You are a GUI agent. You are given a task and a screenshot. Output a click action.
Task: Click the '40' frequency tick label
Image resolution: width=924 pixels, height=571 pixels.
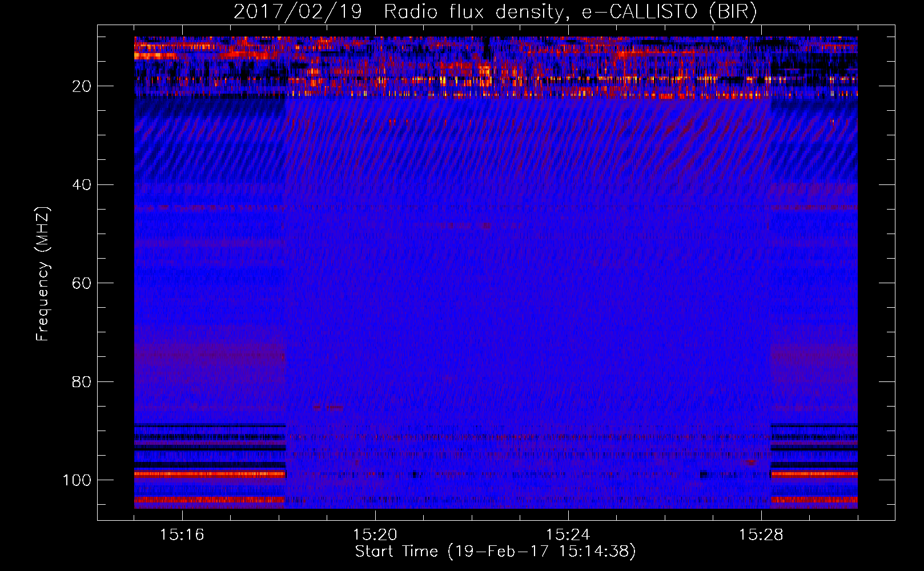[82, 185]
